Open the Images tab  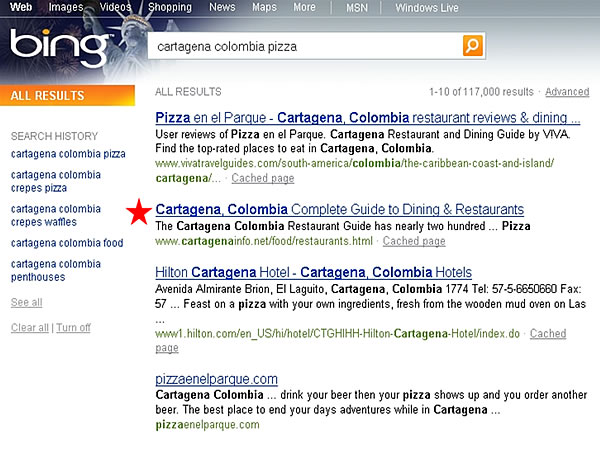pyautogui.click(x=67, y=7)
